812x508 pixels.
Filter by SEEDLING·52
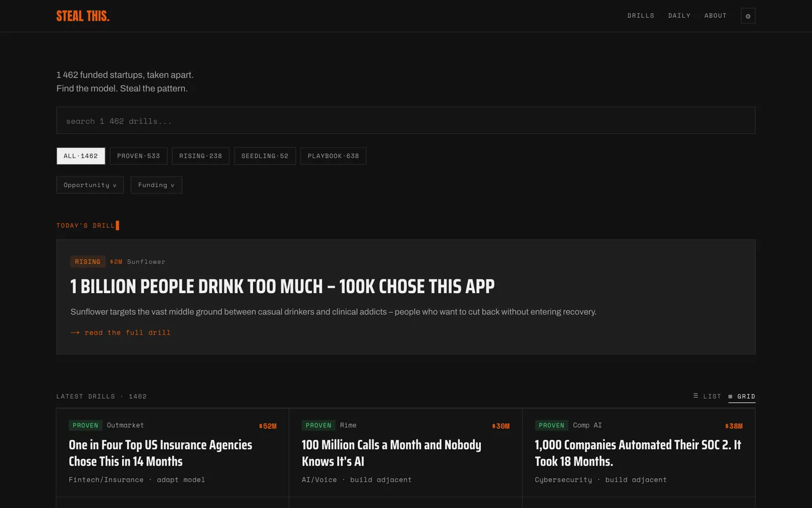[265, 156]
